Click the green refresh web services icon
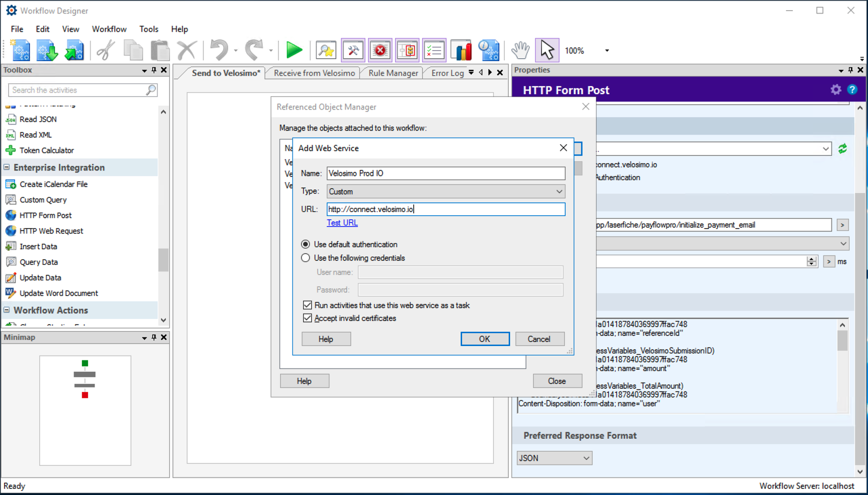Screen dimensions: 868x495 tap(843, 149)
